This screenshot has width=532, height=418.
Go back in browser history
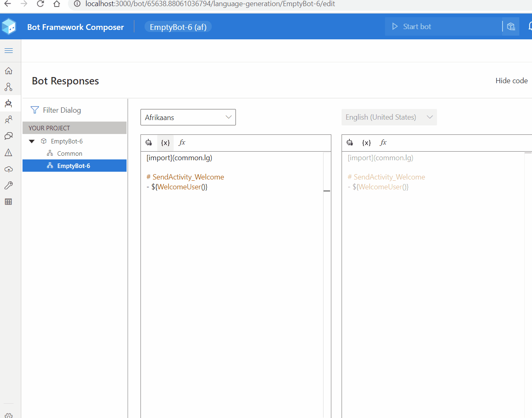(8, 4)
